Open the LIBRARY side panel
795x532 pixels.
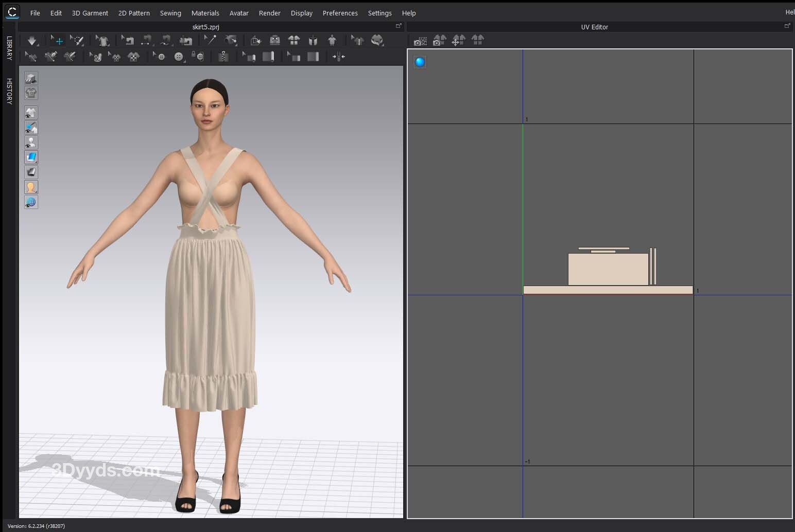(9, 48)
